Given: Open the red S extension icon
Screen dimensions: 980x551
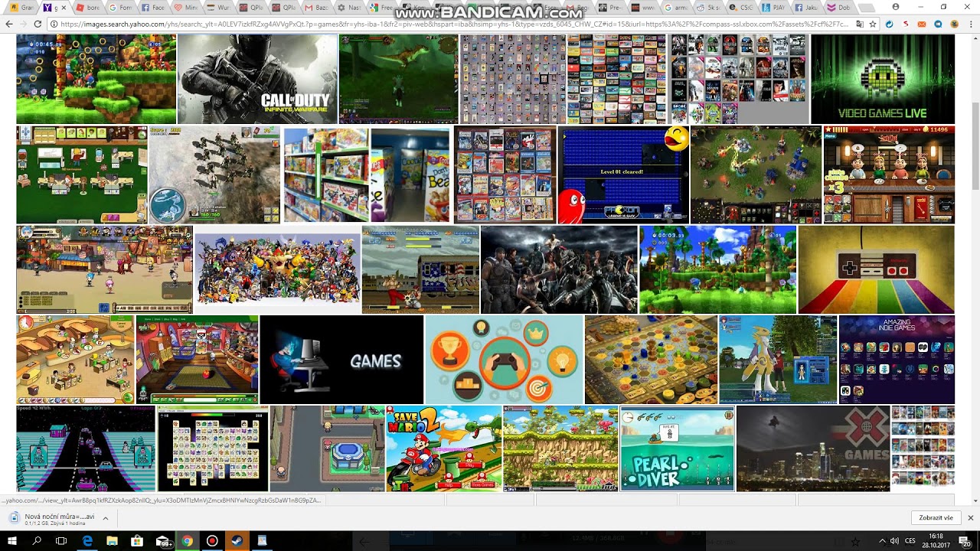Looking at the screenshot, I should click(906, 24).
